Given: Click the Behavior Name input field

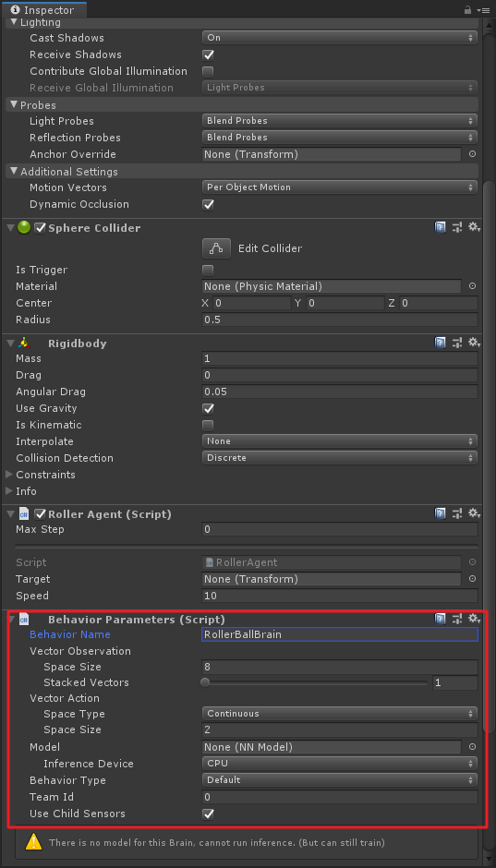Looking at the screenshot, I should (339, 634).
